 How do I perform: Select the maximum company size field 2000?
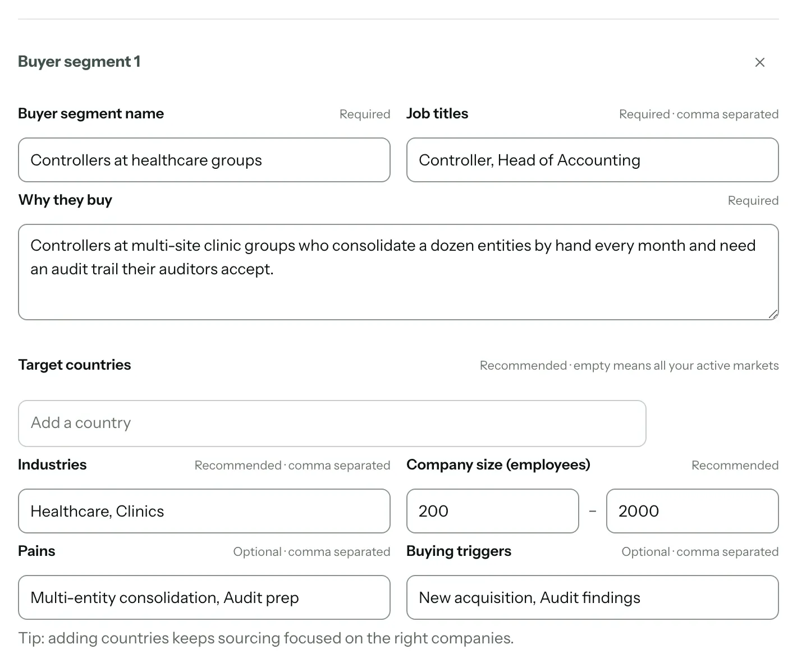click(x=693, y=511)
